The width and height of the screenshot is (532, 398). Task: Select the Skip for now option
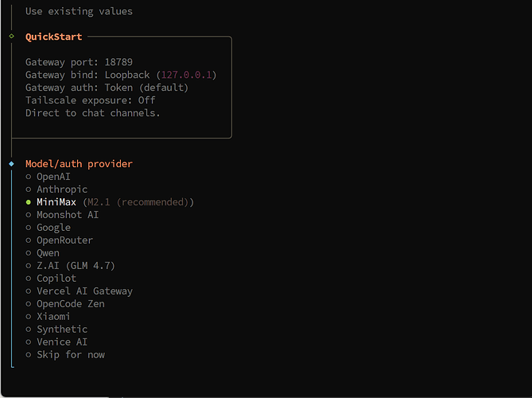pos(65,354)
